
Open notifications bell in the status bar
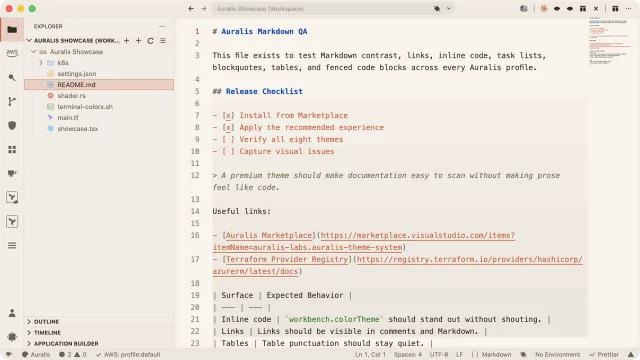pos(631,354)
